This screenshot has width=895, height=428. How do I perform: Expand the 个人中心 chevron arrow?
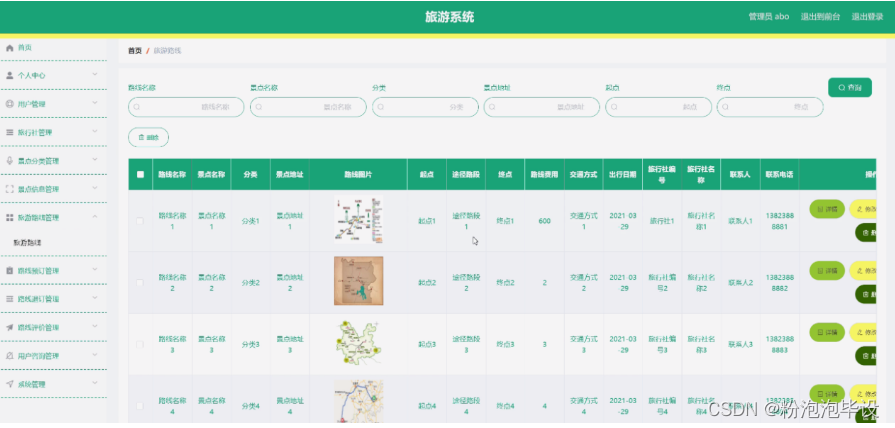[95, 75]
